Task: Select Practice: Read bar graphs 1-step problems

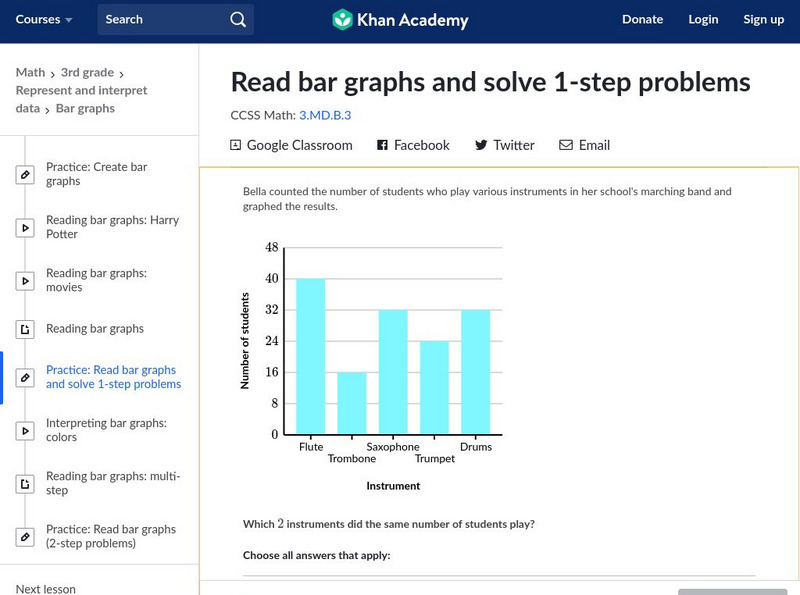Action: (113, 377)
